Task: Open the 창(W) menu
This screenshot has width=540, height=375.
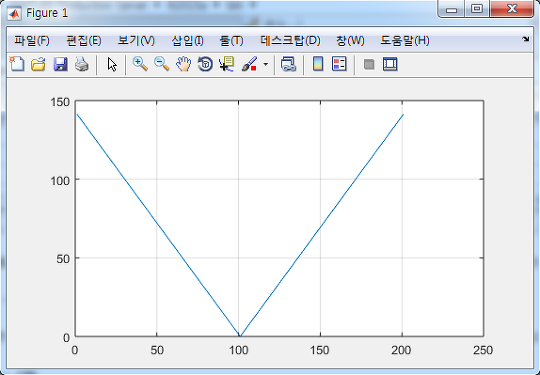Action: (x=350, y=41)
